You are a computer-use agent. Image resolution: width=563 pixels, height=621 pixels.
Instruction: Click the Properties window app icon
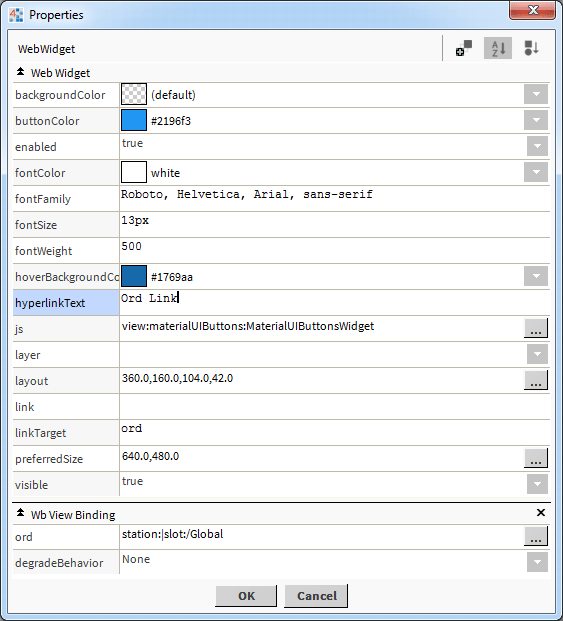point(16,15)
